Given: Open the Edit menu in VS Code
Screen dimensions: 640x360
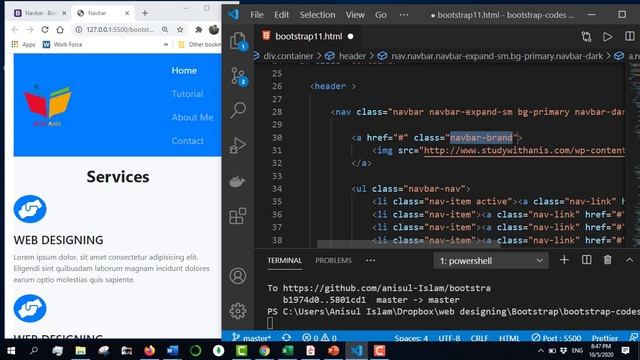Looking at the screenshot, I should point(281,15).
